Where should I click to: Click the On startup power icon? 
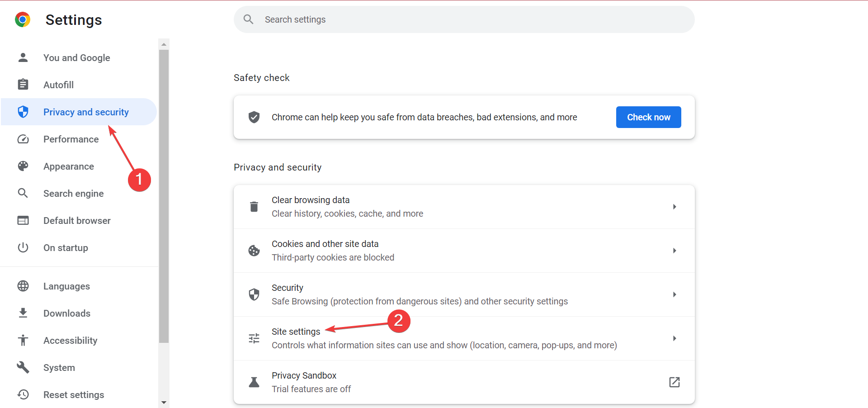[23, 248]
